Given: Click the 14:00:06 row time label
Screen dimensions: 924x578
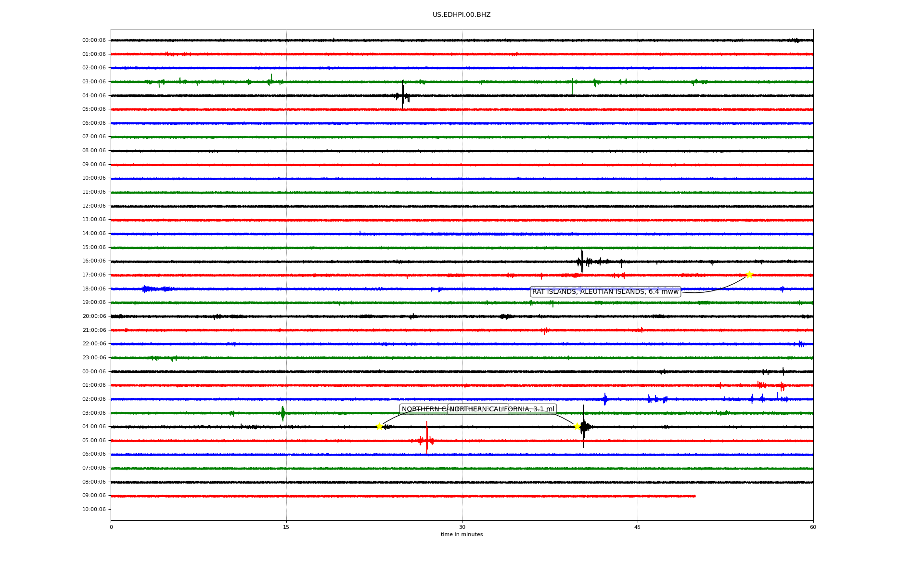Looking at the screenshot, I should pyautogui.click(x=94, y=234).
